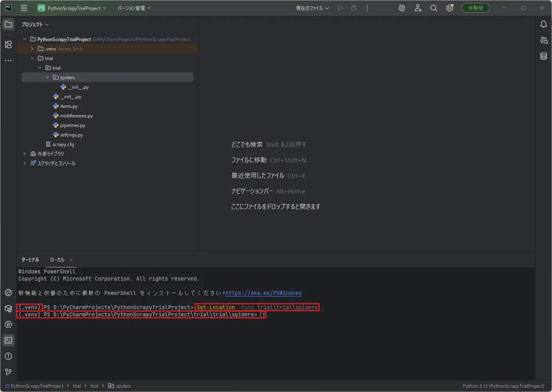This screenshot has width=552, height=392.
Task: Open the AI Assistant swirl icon
Action: click(x=402, y=8)
